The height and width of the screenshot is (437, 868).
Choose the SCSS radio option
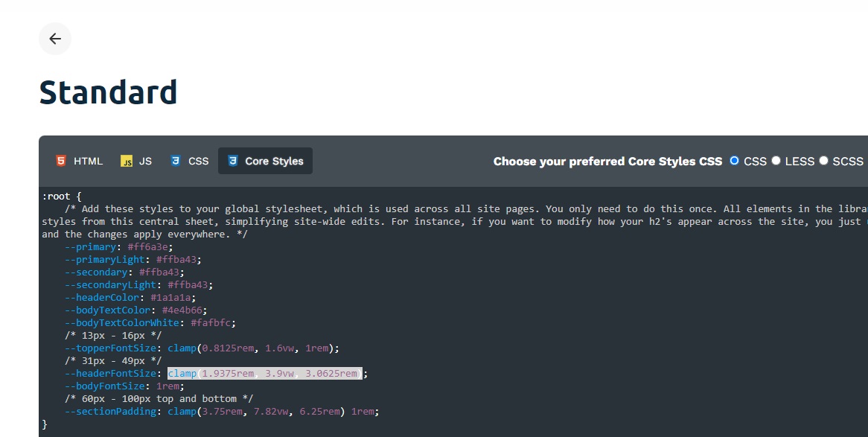824,161
